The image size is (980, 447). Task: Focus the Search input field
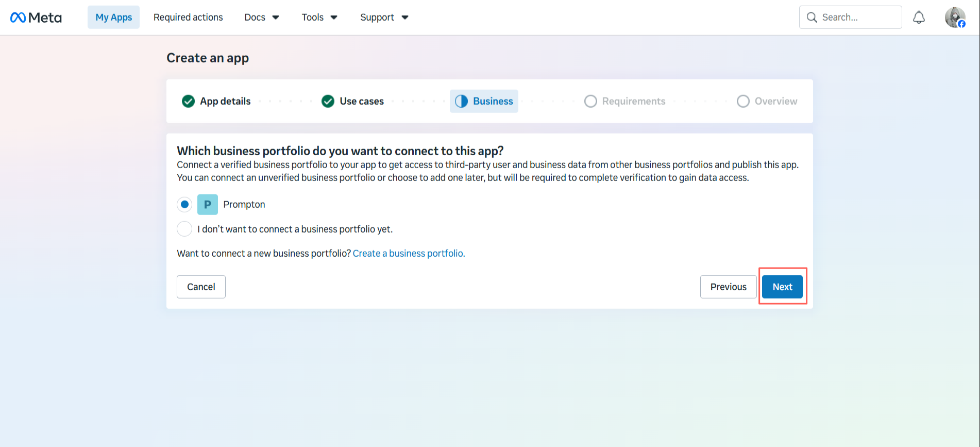(850, 18)
